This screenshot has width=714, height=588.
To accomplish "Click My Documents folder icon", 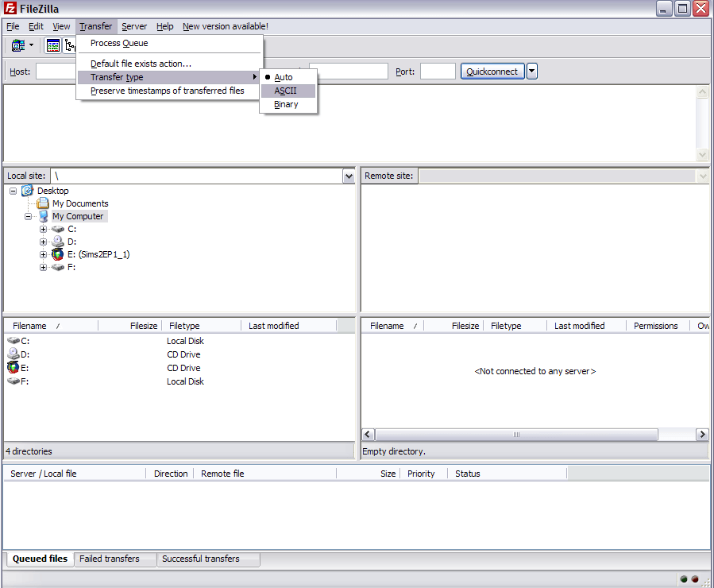I will coord(43,203).
